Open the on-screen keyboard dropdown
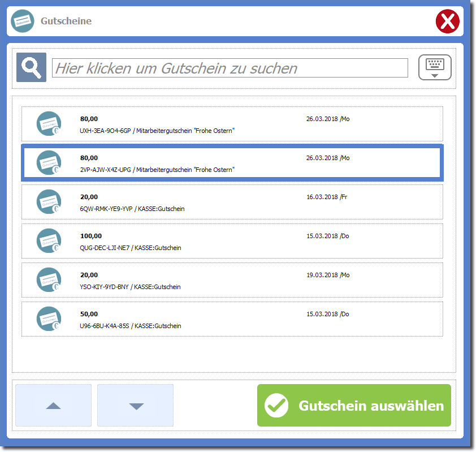The image size is (476, 452). pyautogui.click(x=434, y=68)
